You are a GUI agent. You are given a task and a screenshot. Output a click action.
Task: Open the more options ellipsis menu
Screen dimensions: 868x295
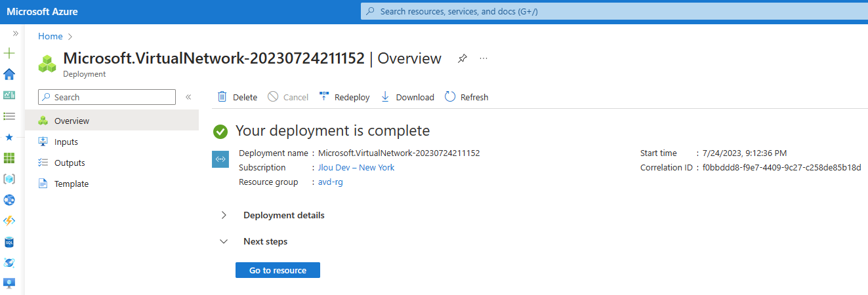click(x=484, y=58)
